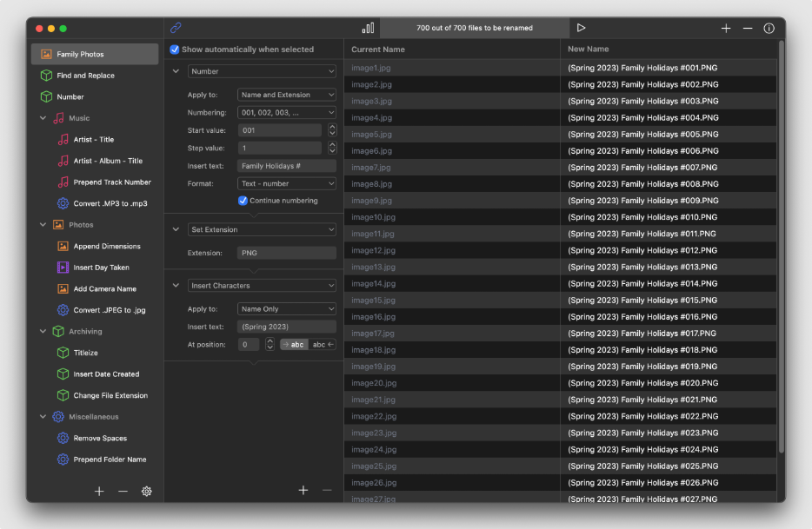Select Artist - Album - Title preset
This screenshot has height=529, width=812.
point(108,161)
